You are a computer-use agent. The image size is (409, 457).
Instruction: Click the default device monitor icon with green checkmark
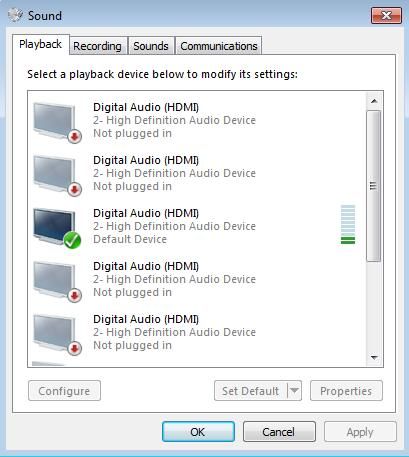[57, 229]
